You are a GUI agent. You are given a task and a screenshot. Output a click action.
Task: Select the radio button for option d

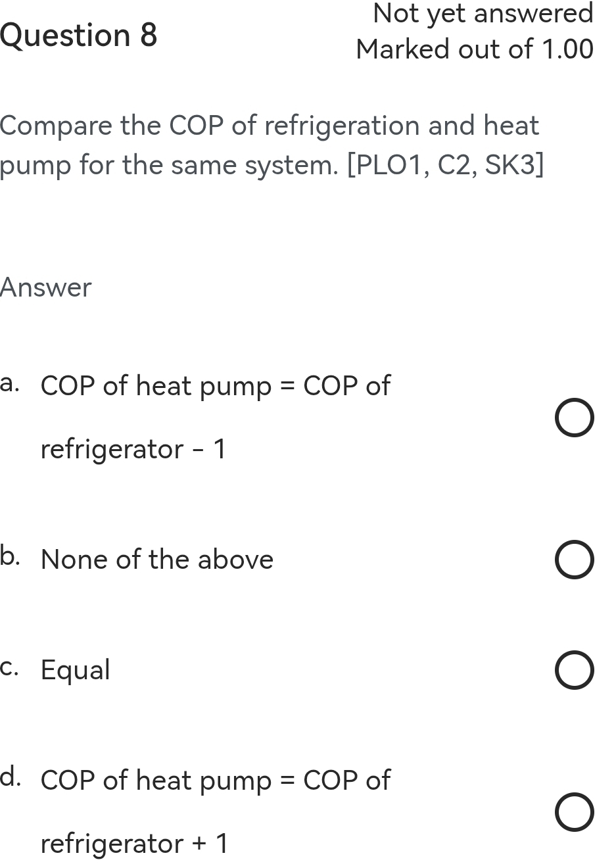pos(574,812)
